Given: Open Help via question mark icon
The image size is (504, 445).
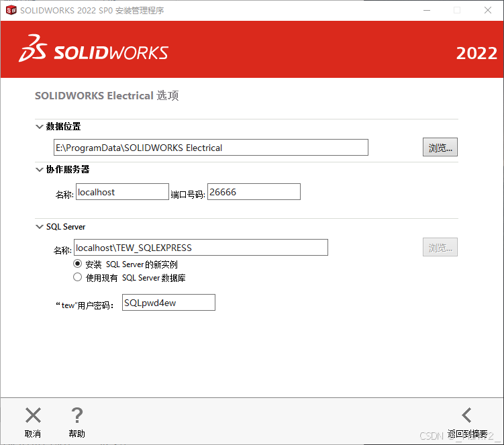Looking at the screenshot, I should [77, 415].
